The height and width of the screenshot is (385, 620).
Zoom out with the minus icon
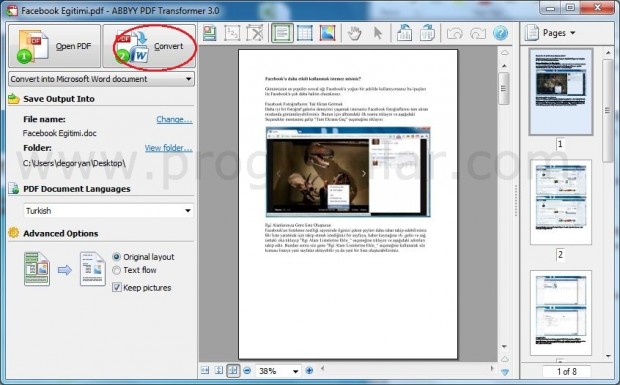coord(247,370)
